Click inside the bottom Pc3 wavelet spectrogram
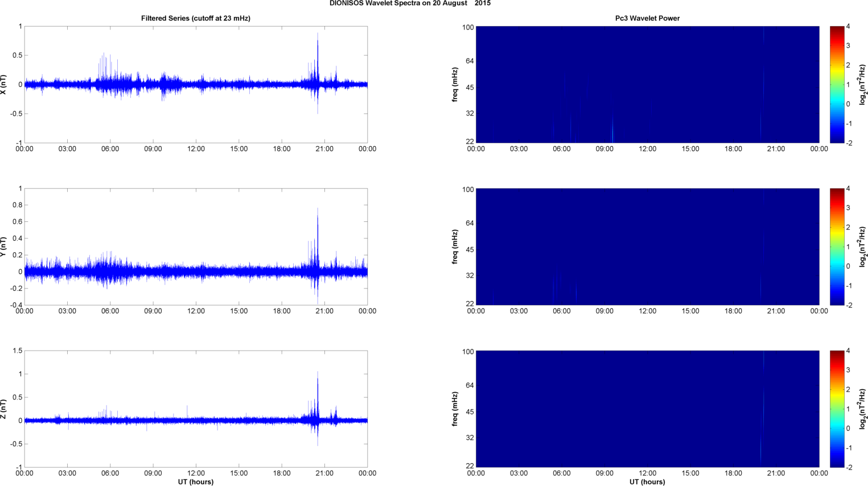 coord(647,409)
